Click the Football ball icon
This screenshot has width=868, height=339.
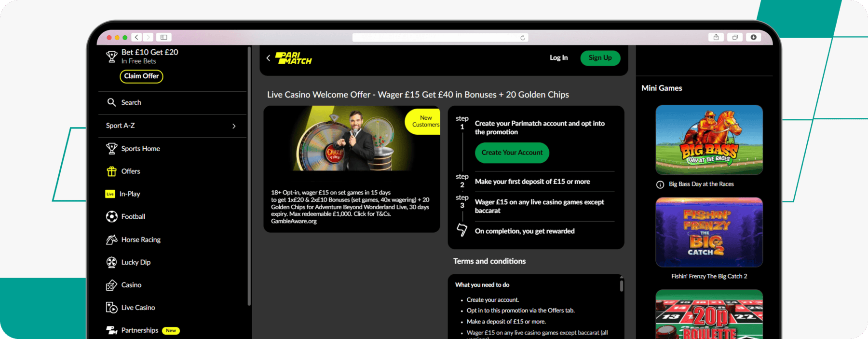click(111, 217)
